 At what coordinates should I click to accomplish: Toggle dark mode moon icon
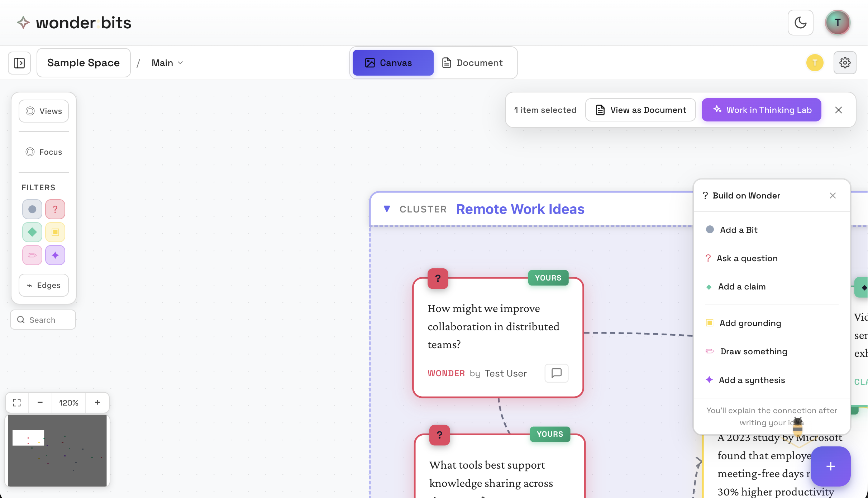[x=800, y=23]
